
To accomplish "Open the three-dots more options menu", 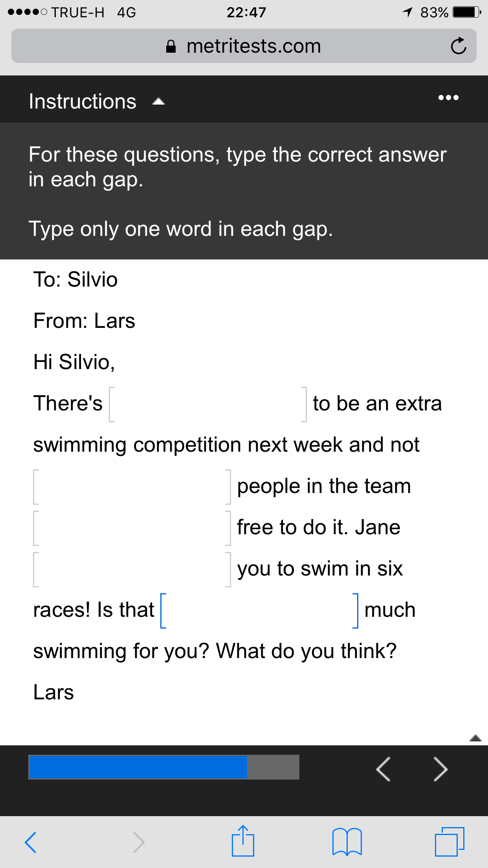I will click(448, 97).
